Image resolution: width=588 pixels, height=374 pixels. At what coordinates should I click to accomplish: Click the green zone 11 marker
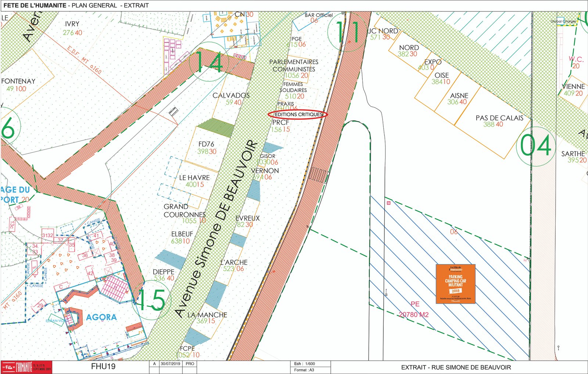point(348,32)
